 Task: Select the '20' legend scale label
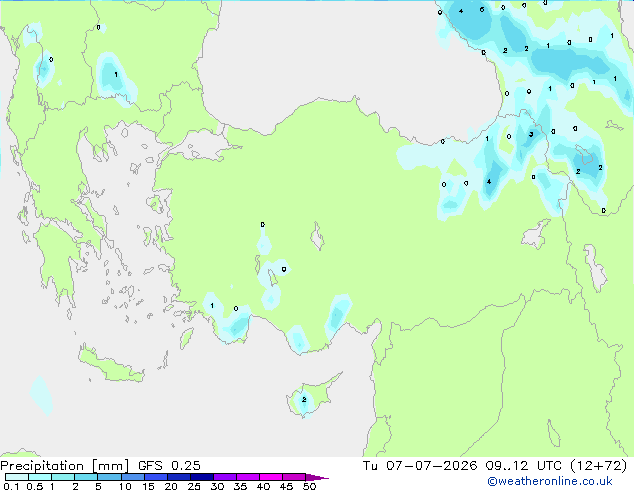[x=171, y=486]
